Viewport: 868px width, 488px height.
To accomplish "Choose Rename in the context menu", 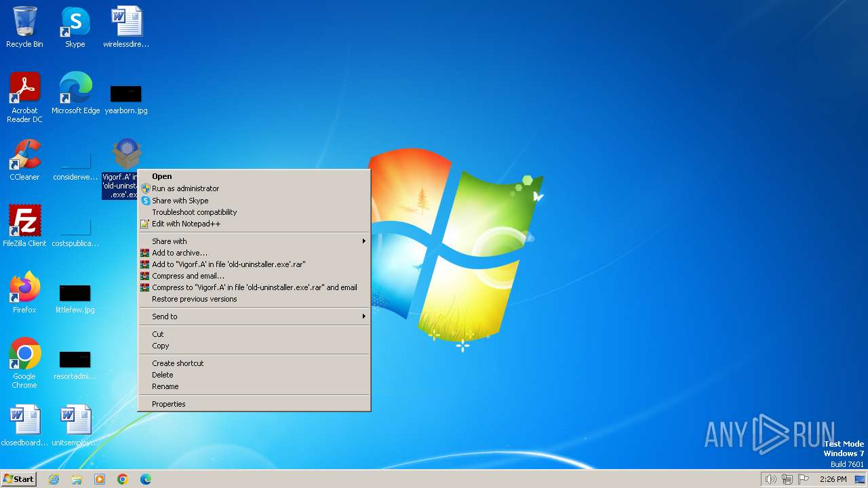I will point(254,386).
